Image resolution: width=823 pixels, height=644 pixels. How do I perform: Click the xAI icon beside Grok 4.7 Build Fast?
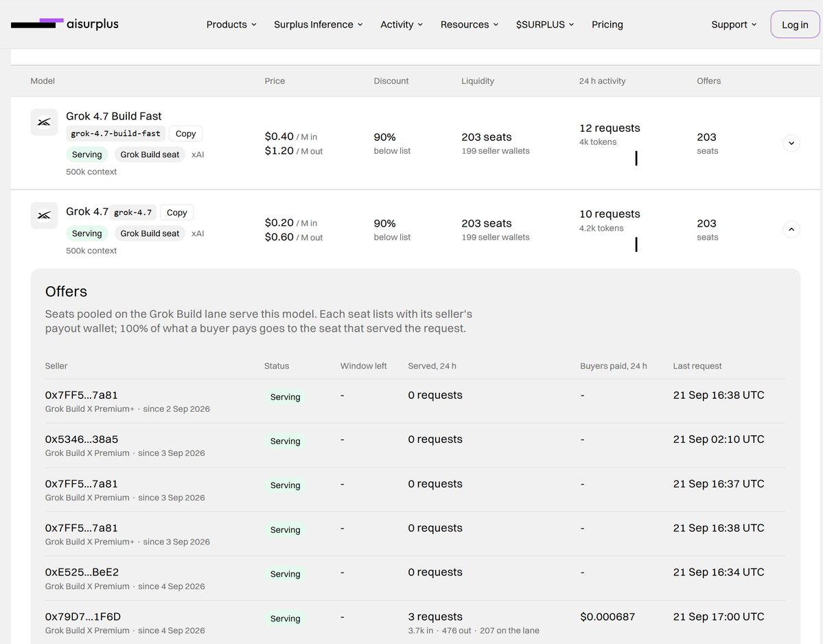click(44, 122)
